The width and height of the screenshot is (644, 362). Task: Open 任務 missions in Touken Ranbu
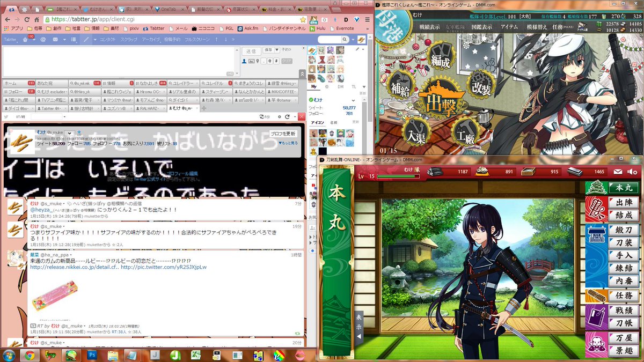pos(625,295)
